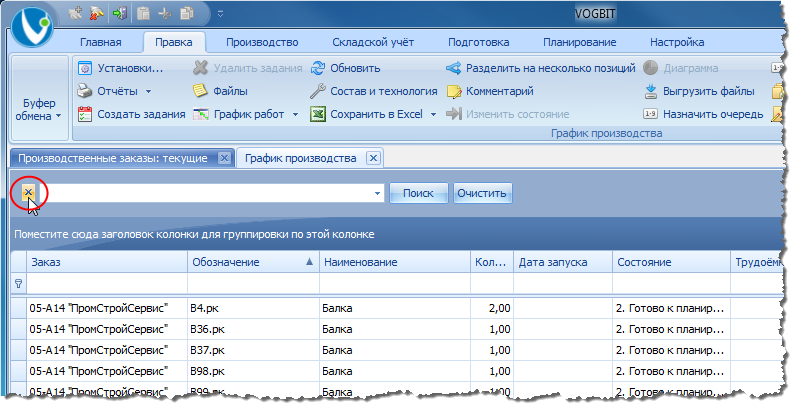
Task: Click the greyed Изменить состояние button
Action: click(507, 114)
